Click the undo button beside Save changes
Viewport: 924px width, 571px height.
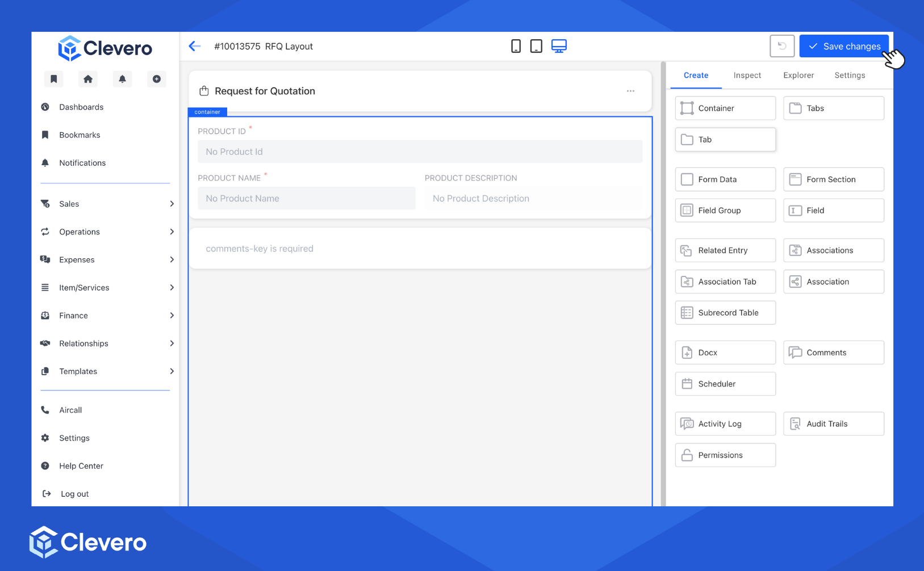coord(782,46)
